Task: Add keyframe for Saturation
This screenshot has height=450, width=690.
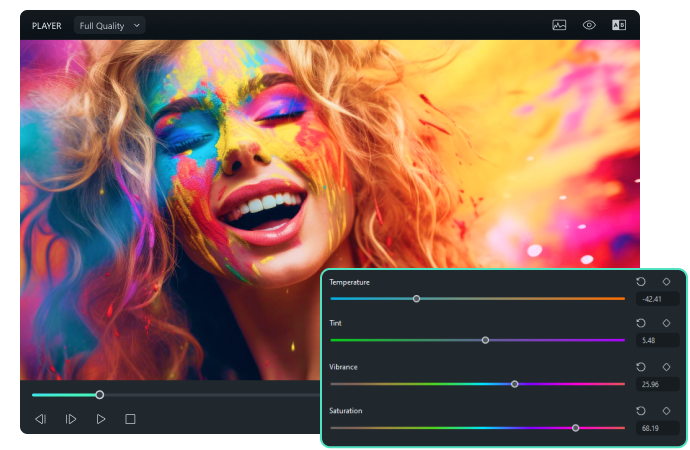Action: point(666,410)
